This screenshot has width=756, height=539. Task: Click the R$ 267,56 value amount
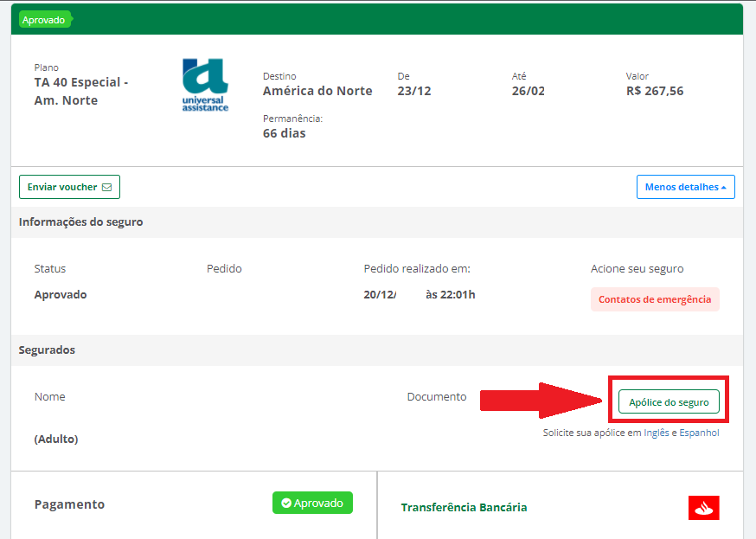(654, 91)
